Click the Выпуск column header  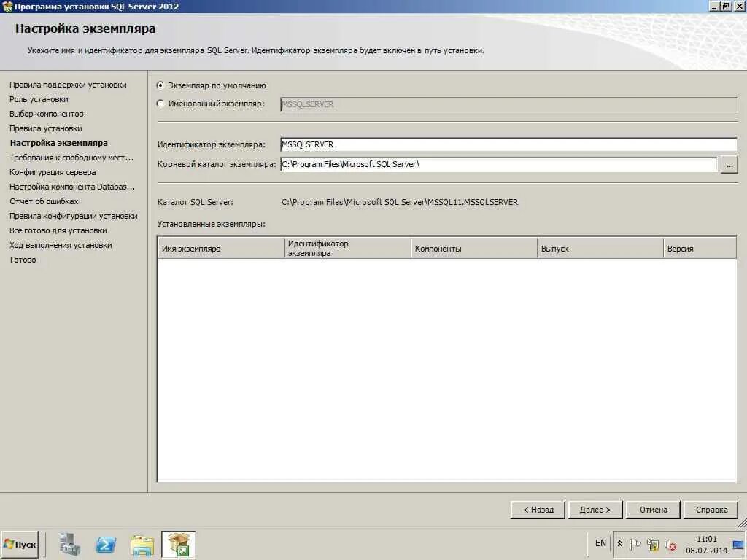coord(600,249)
